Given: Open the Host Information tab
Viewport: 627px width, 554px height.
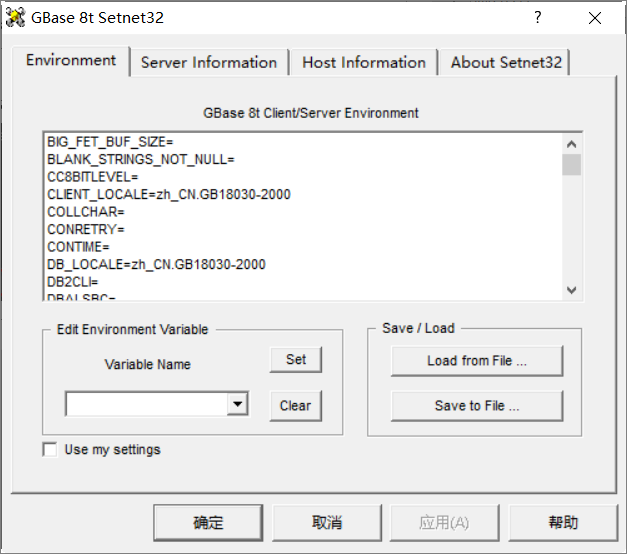Looking at the screenshot, I should tap(363, 62).
